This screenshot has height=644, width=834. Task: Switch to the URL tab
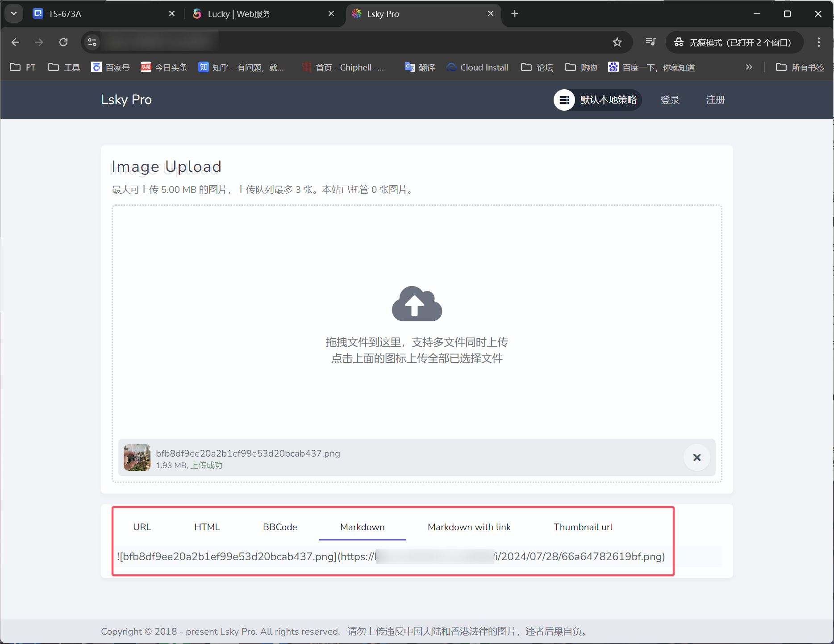click(142, 527)
